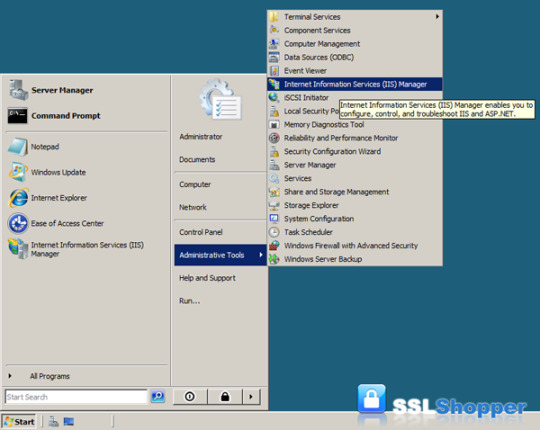The height and width of the screenshot is (430, 540).
Task: Click Server Manager quick launch taskbar icon
Action: [x=53, y=421]
